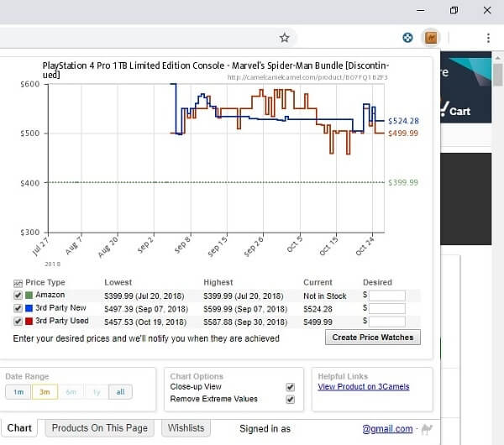Click the camel icon next to gmail.com
This screenshot has height=445, width=504.
tap(427, 428)
